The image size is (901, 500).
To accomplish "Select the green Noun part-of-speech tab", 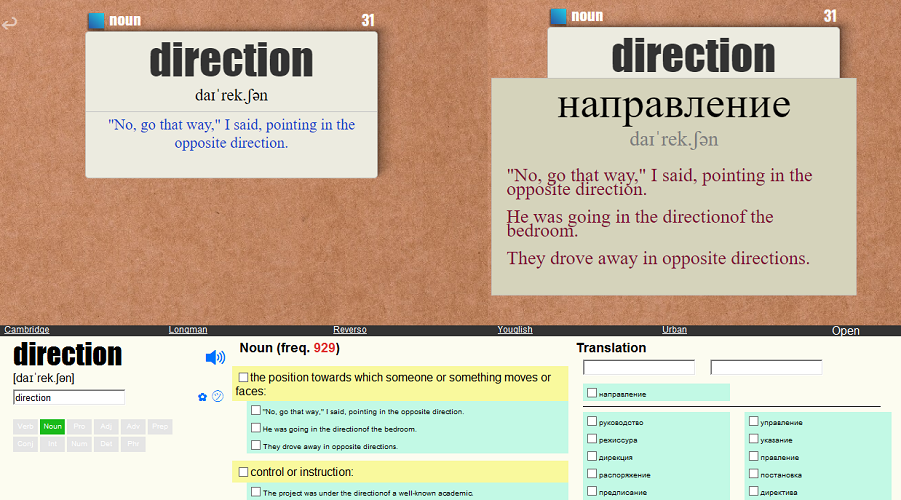I will coord(52,426).
